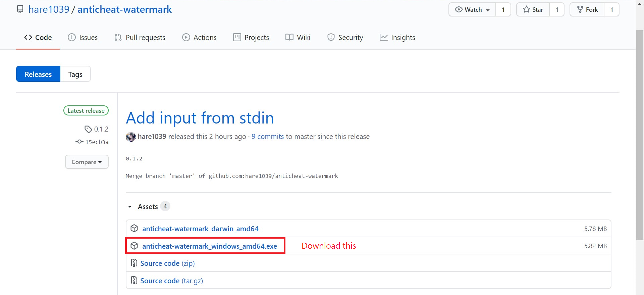Click the Star count number
The width and height of the screenshot is (644, 295).
click(x=557, y=9)
